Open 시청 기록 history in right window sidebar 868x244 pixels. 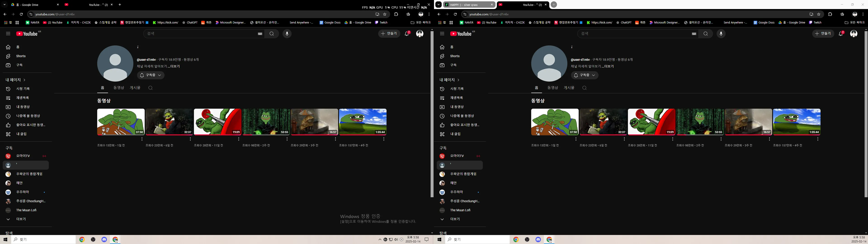[x=457, y=89]
